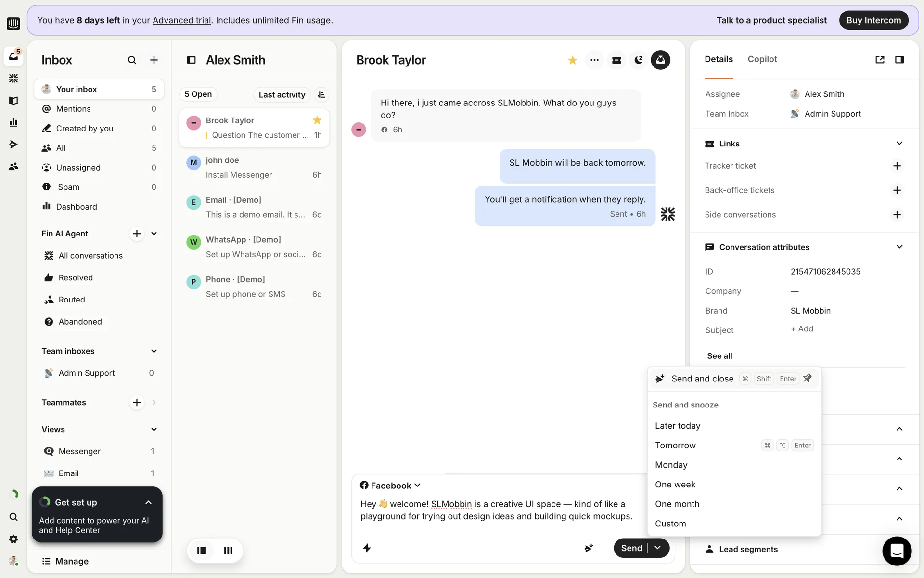Open the more options ellipsis menu
The width and height of the screenshot is (924, 578).
[x=594, y=60]
